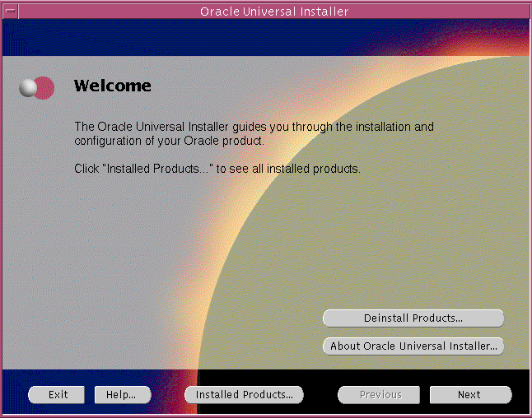Click the grayed-out Previous button
The width and height of the screenshot is (532, 418).
[380, 395]
